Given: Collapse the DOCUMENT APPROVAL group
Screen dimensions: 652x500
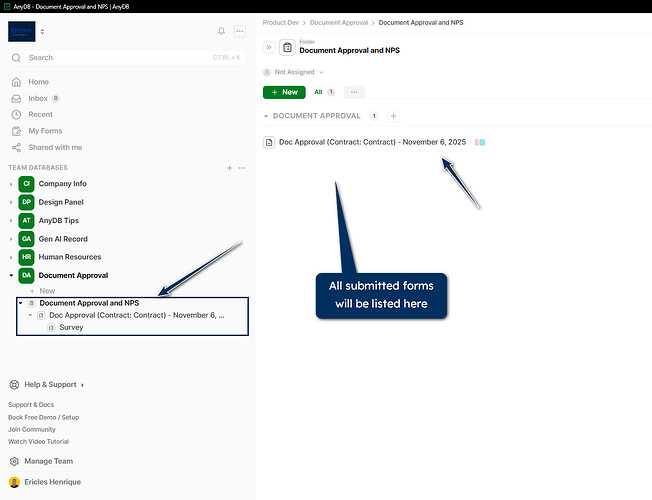Looking at the screenshot, I should (x=266, y=116).
